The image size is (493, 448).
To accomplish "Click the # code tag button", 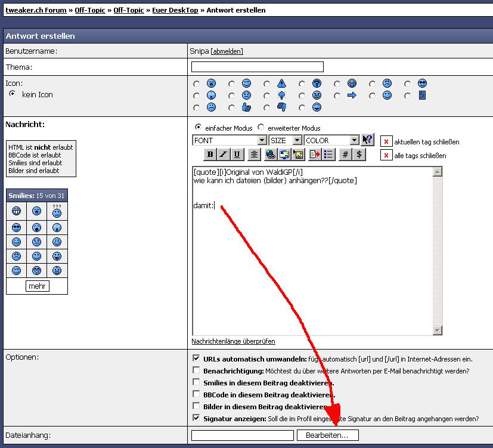I will click(345, 155).
